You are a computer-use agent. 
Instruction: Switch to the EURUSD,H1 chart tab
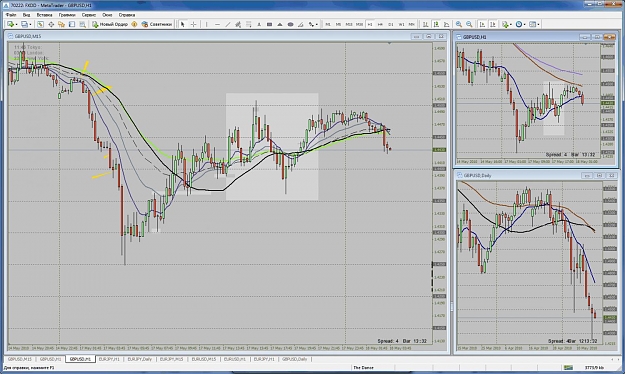[234, 359]
